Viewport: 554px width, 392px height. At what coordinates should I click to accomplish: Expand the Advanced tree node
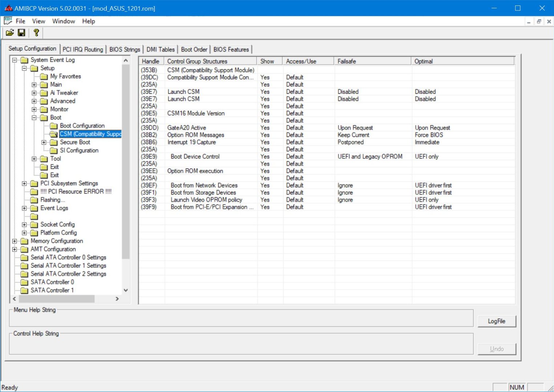[34, 101]
